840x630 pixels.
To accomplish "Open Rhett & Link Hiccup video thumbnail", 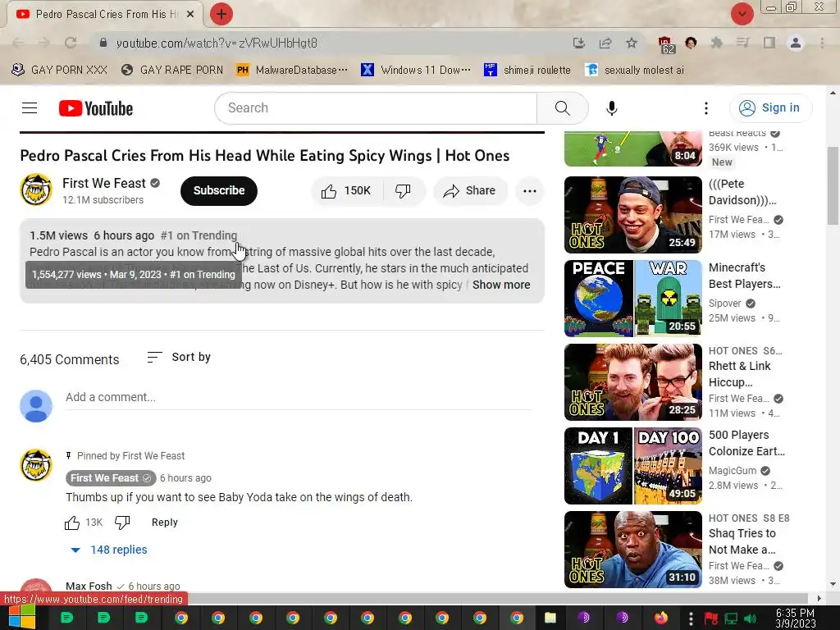I will 632,382.
